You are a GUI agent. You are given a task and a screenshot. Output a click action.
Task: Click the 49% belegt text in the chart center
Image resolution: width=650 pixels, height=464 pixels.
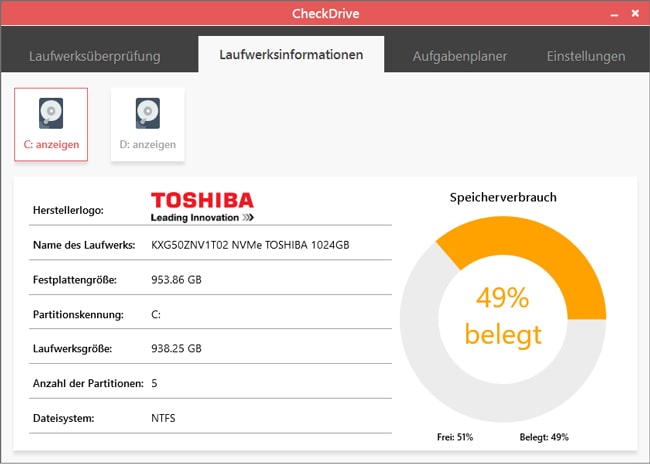point(503,316)
